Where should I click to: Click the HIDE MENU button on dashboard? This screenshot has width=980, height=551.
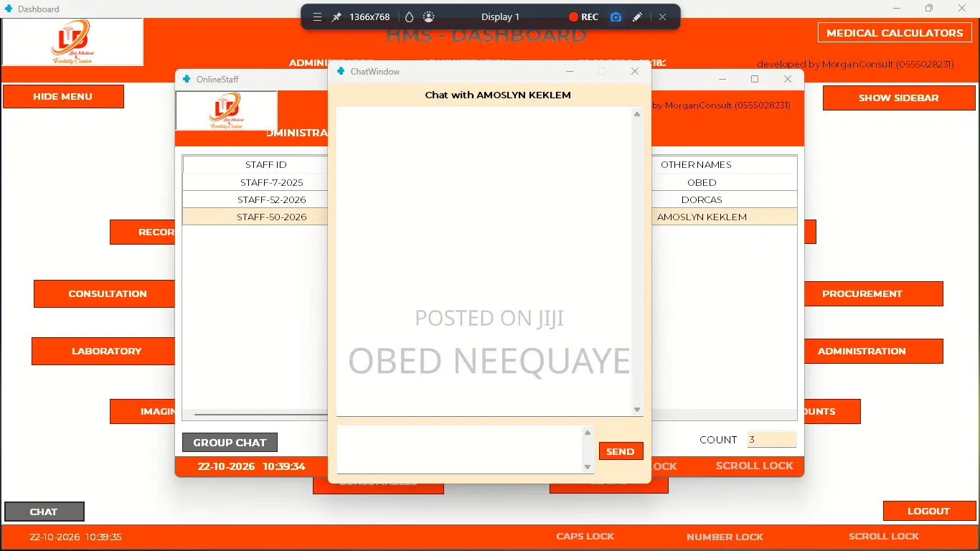(63, 96)
